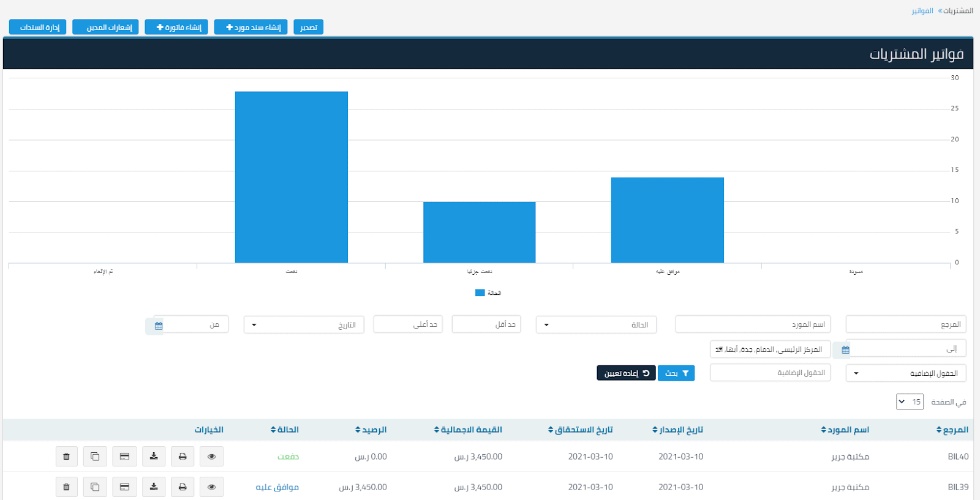Toggle the الحالة chart legend series
Viewport: 980px width, 500px height.
(x=488, y=293)
